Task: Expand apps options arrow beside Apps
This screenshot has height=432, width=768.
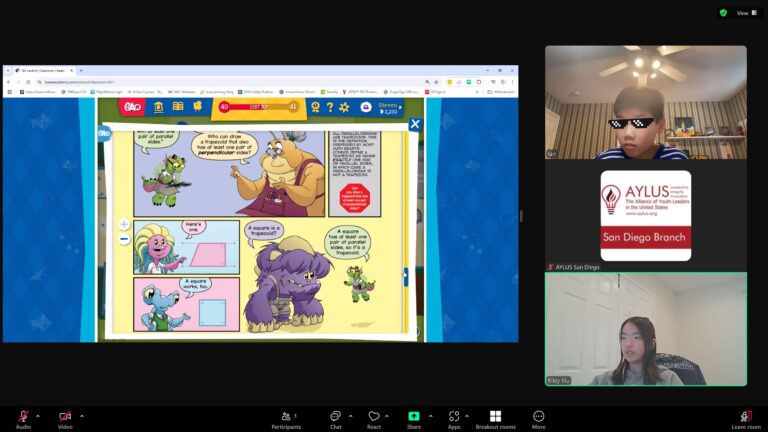Action: [x=466, y=416]
